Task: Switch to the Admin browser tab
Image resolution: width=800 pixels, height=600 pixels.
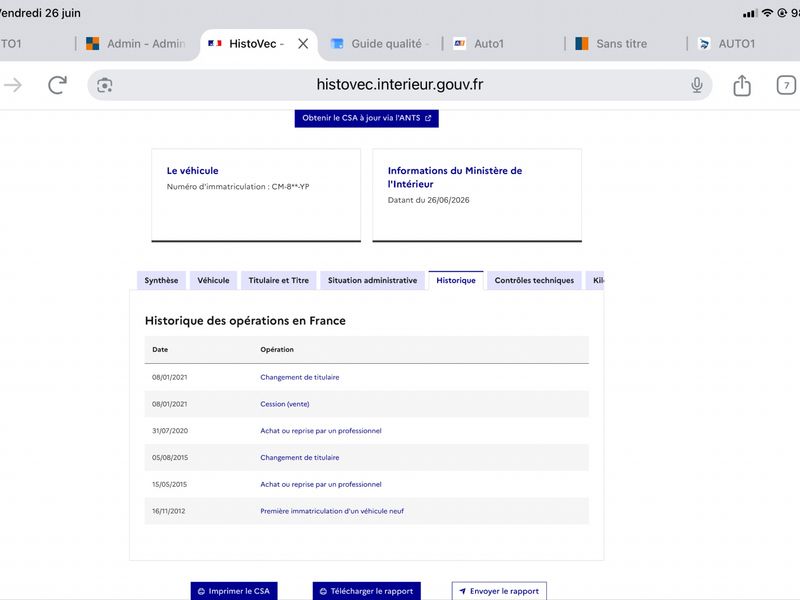Action: 136,44
